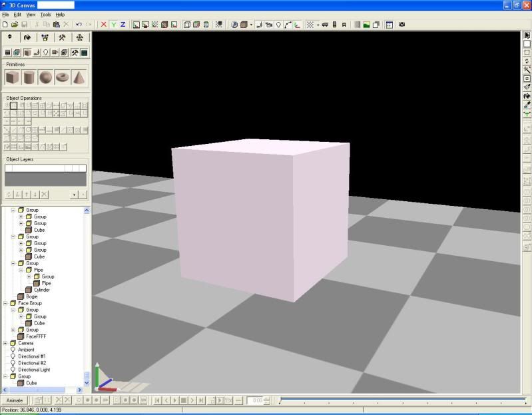Viewport: 532px width, 415px height.
Task: Expand the Camera node in the tree
Action: pyautogui.click(x=5, y=343)
